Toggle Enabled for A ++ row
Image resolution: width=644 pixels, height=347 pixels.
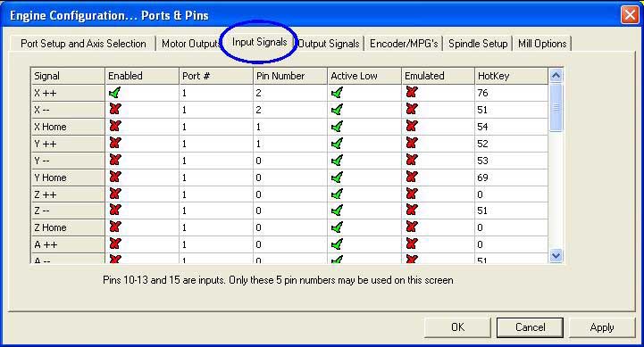click(x=115, y=244)
